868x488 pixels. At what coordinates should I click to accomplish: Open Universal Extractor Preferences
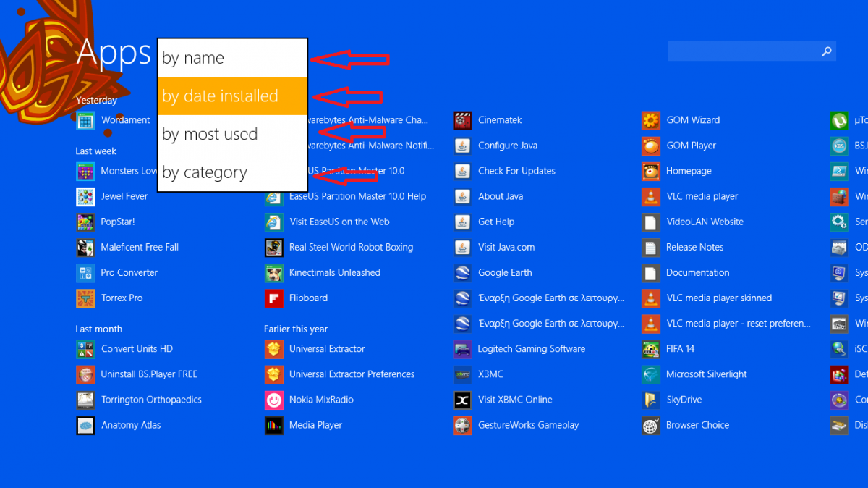(x=340, y=374)
